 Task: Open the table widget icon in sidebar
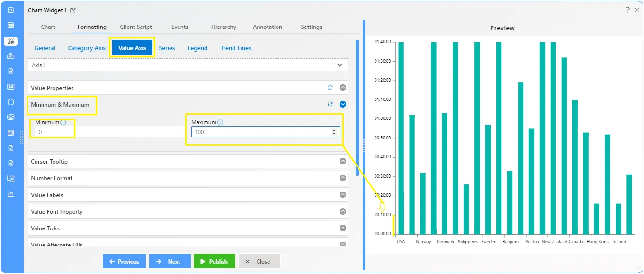click(11, 25)
